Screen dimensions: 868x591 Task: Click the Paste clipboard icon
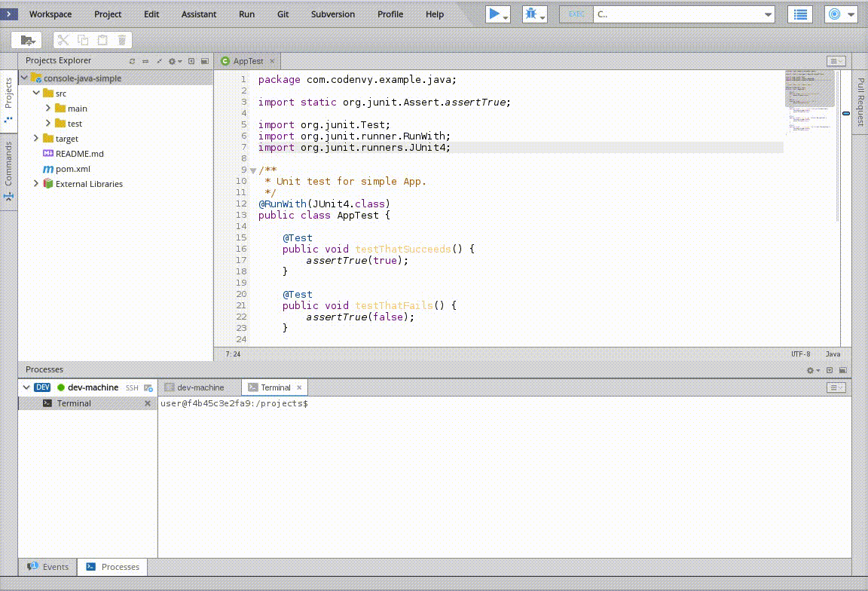(x=102, y=40)
